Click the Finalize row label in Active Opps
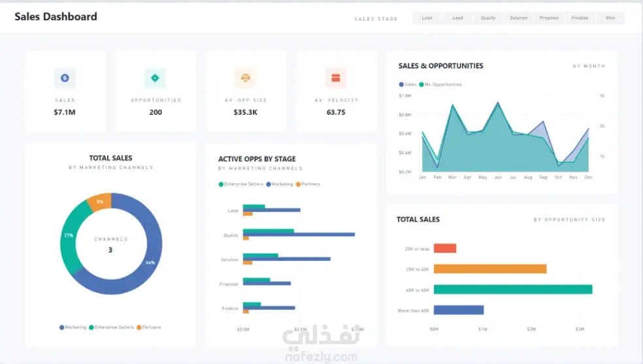This screenshot has height=364, width=643. click(x=230, y=308)
